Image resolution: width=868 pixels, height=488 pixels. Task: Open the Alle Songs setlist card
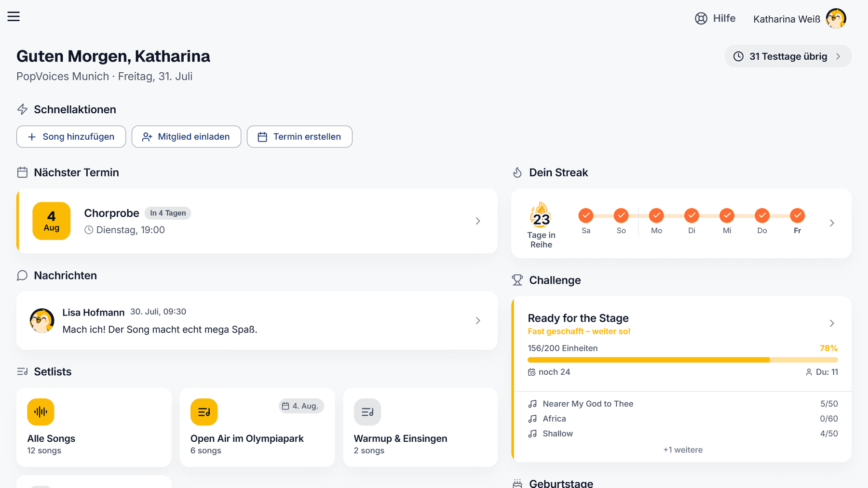pyautogui.click(x=94, y=427)
